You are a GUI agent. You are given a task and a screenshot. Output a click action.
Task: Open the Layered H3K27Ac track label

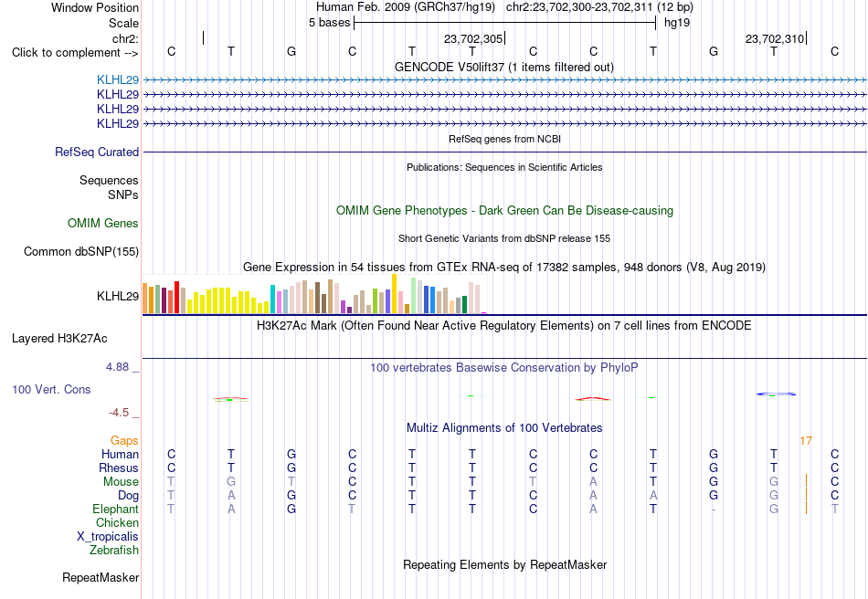[x=59, y=338]
